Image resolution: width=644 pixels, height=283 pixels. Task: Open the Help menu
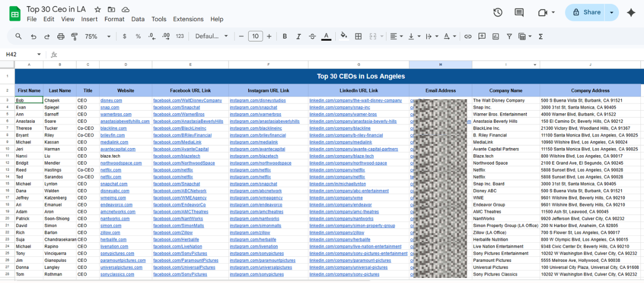point(217,19)
